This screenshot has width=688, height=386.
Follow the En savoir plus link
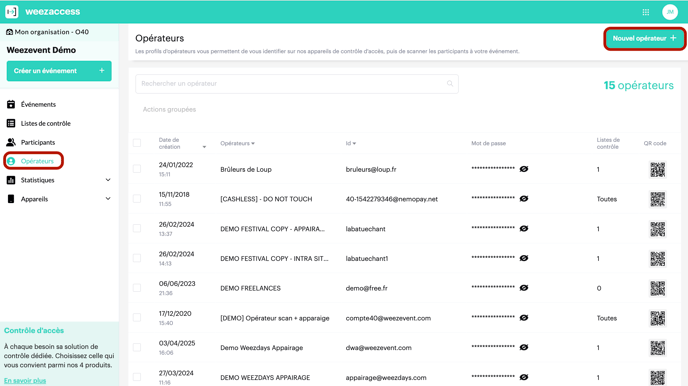pyautogui.click(x=25, y=380)
